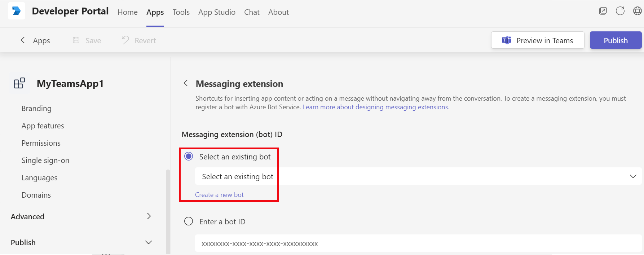
Task: Expand the Advanced section
Action: (x=149, y=216)
